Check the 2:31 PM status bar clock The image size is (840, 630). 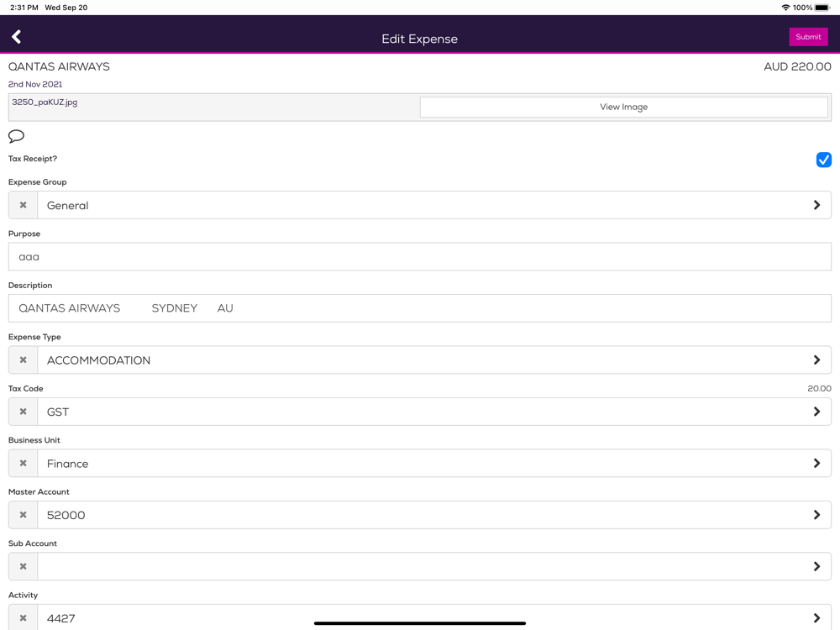coord(24,8)
